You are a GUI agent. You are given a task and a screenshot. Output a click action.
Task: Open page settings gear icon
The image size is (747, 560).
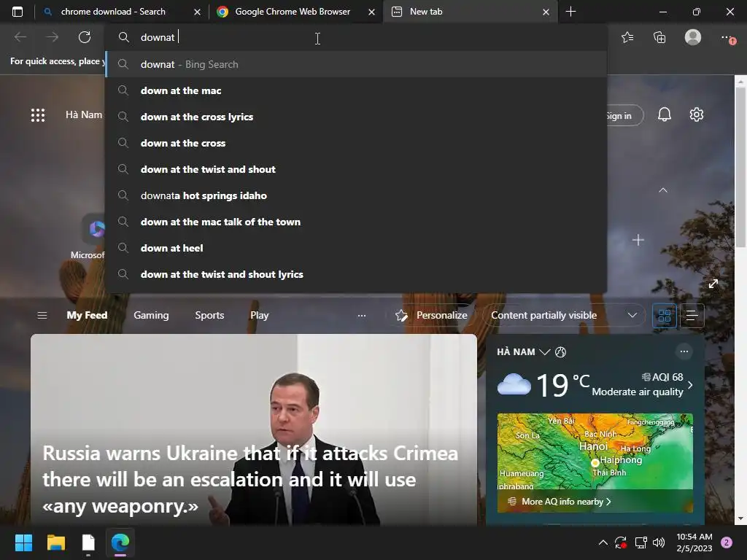coord(697,114)
